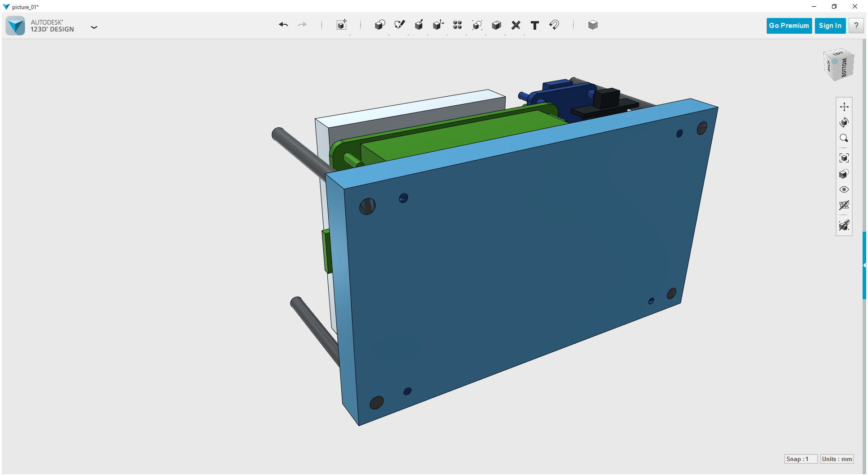Select the Text tool
868x476 pixels.
tap(535, 26)
